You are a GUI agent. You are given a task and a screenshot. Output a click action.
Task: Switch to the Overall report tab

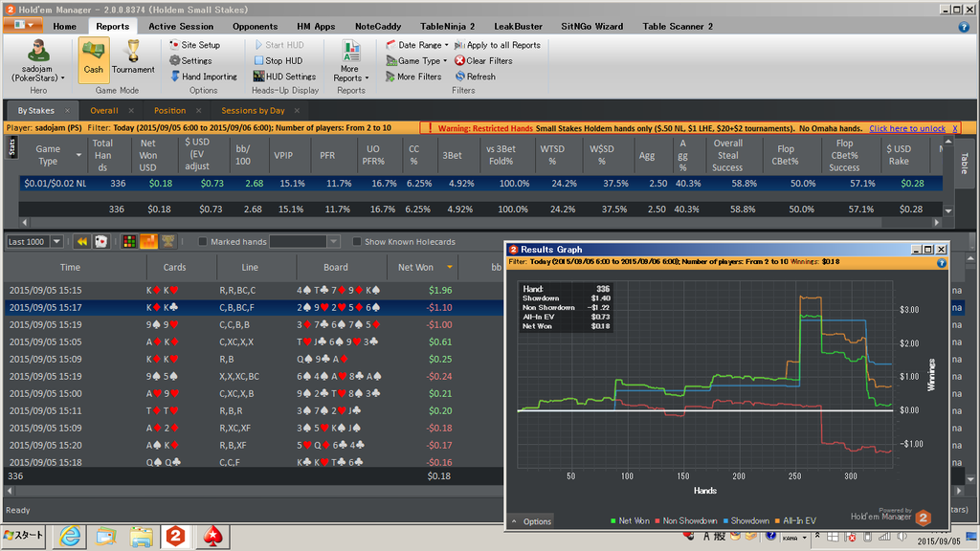click(x=103, y=111)
